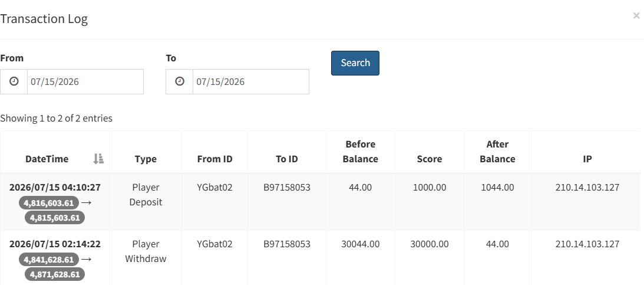The width and height of the screenshot is (644, 285).
Task: Click the IP column header
Action: coord(587,159)
